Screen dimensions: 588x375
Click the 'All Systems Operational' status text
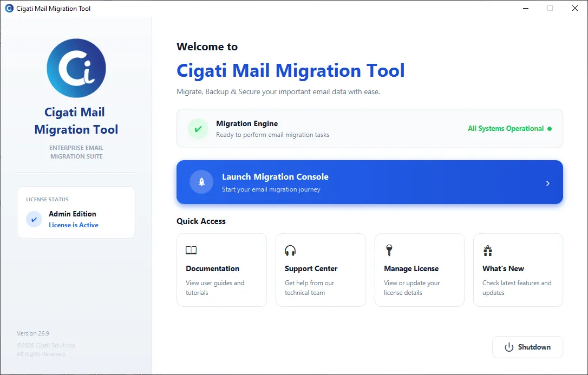click(506, 129)
